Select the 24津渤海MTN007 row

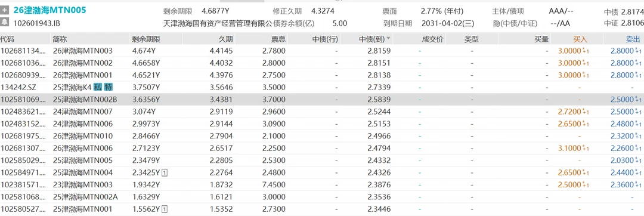(x=322, y=112)
